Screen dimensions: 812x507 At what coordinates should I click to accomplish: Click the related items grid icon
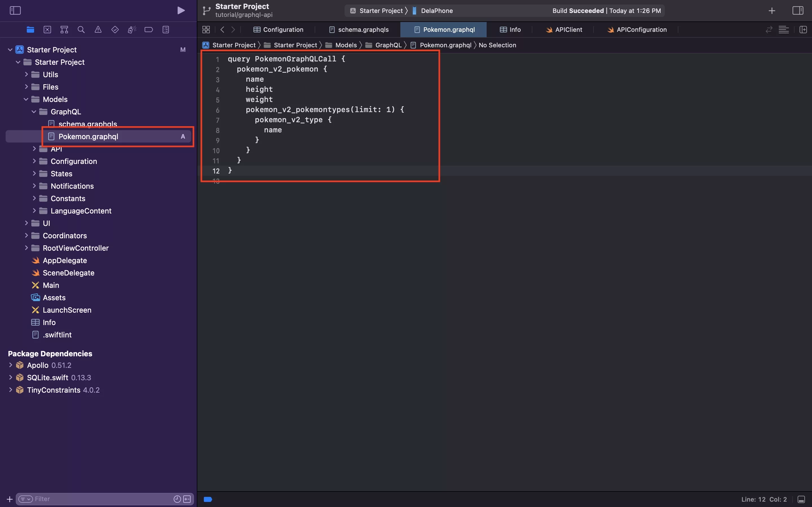pos(206,30)
